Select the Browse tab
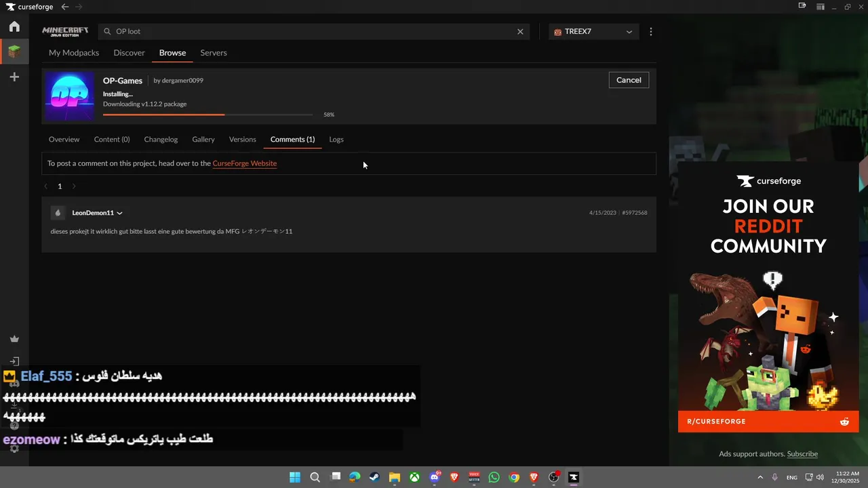This screenshot has width=868, height=488. coord(172,53)
